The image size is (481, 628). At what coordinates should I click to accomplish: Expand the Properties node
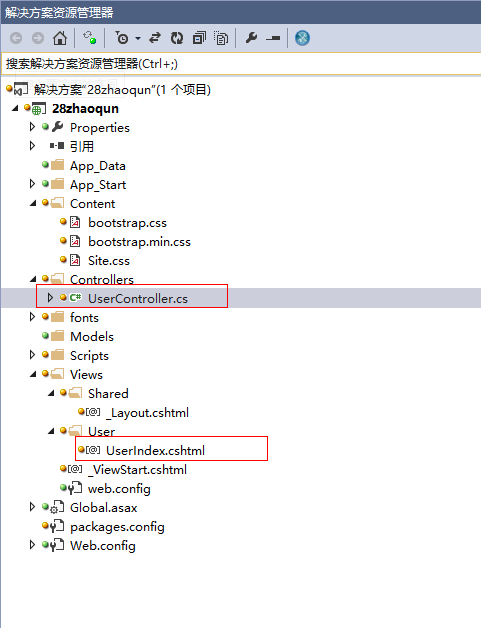32,127
